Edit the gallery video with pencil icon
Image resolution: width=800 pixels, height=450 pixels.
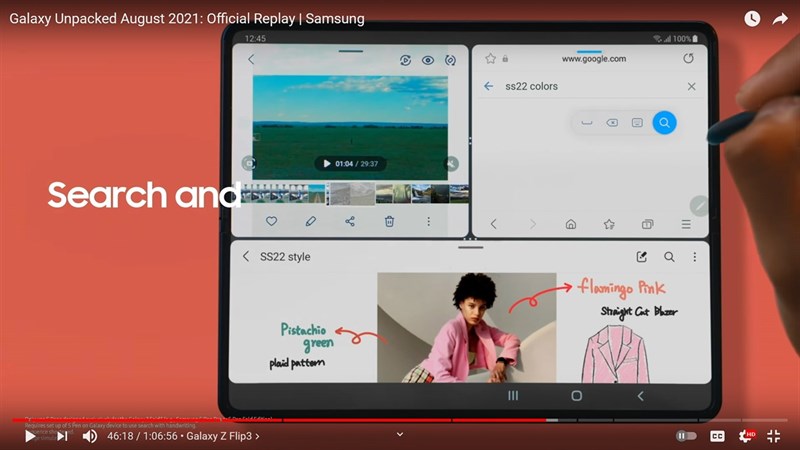point(310,221)
